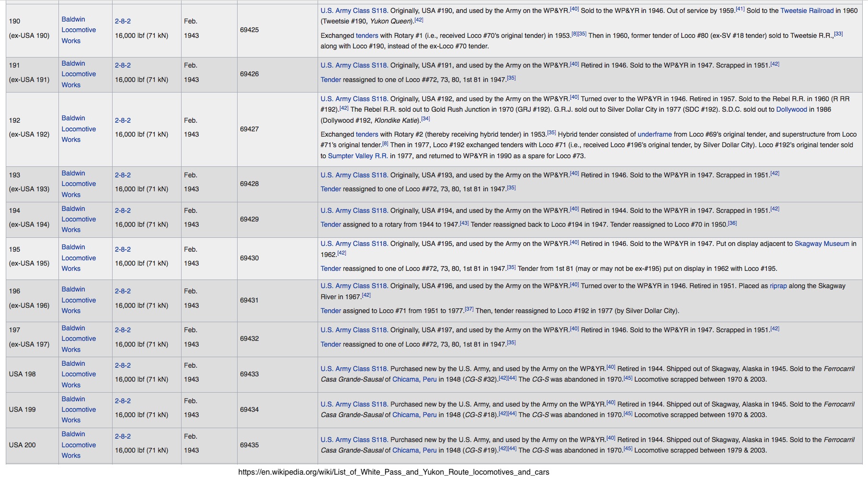Viewport: 868px width, 478px height.
Task: Open the underframe article link
Action: [x=654, y=134]
